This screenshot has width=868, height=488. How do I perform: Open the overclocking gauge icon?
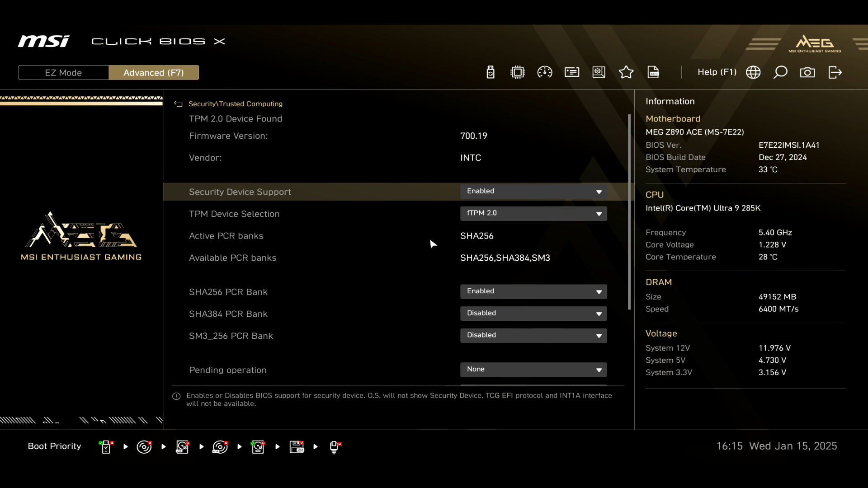click(545, 72)
